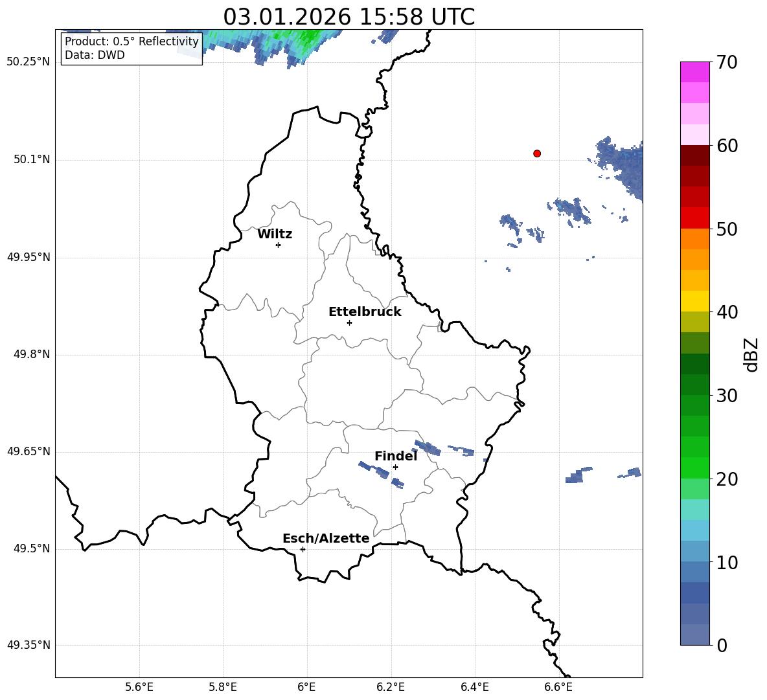The height and width of the screenshot is (700, 767).
Task: Click the Esch/Alzette location cross marker
Action: point(303,549)
